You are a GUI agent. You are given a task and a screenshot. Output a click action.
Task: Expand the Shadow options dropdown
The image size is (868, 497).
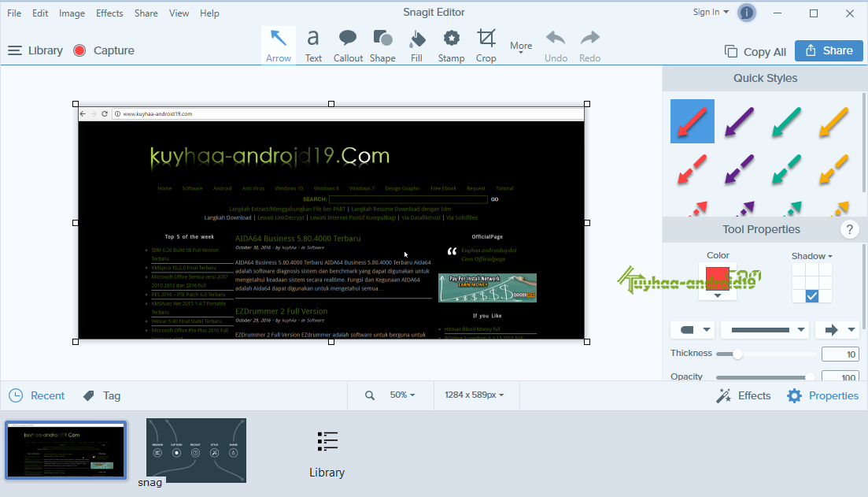click(812, 256)
